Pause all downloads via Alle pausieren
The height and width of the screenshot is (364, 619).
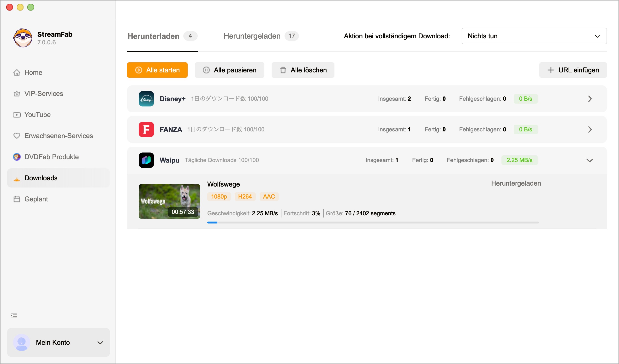tap(229, 70)
